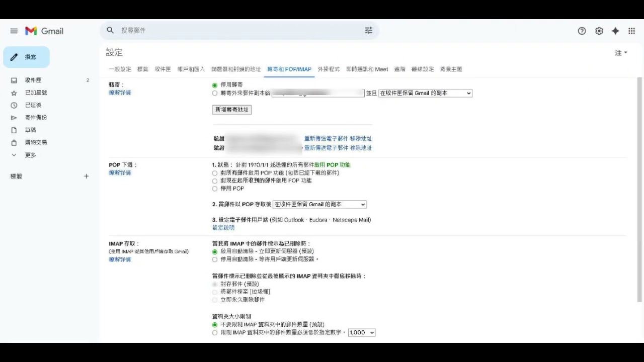
Task: Select 啟用自動清除 radio button
Action: coord(215,251)
